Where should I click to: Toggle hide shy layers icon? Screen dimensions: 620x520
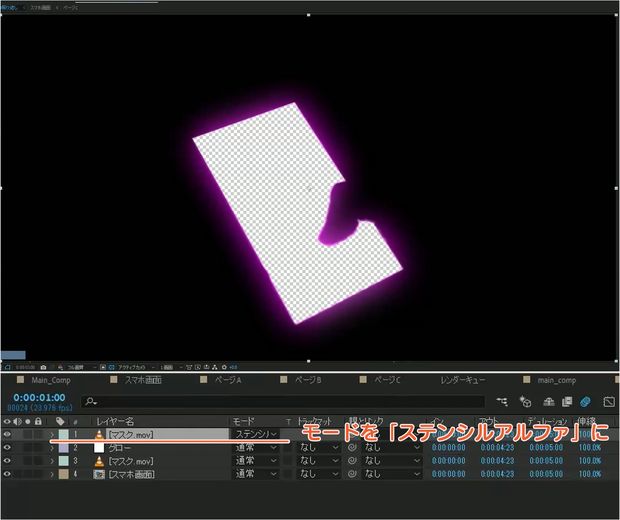[548, 402]
